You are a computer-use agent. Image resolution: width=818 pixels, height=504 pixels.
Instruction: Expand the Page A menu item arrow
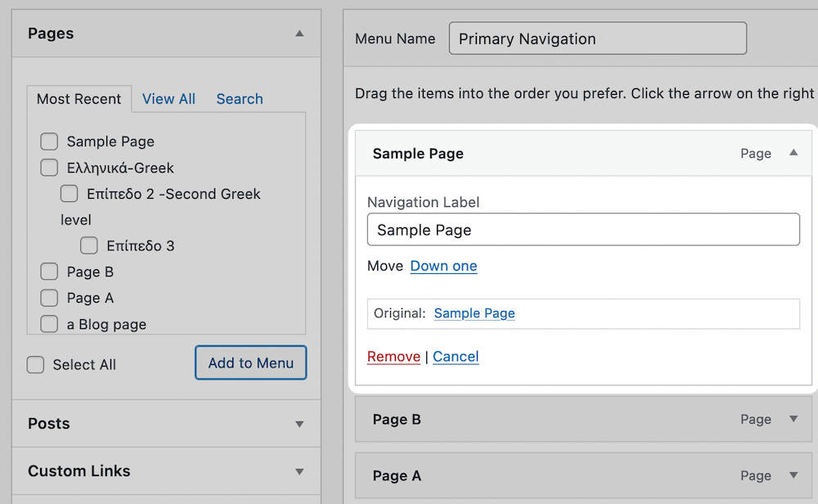coord(793,475)
